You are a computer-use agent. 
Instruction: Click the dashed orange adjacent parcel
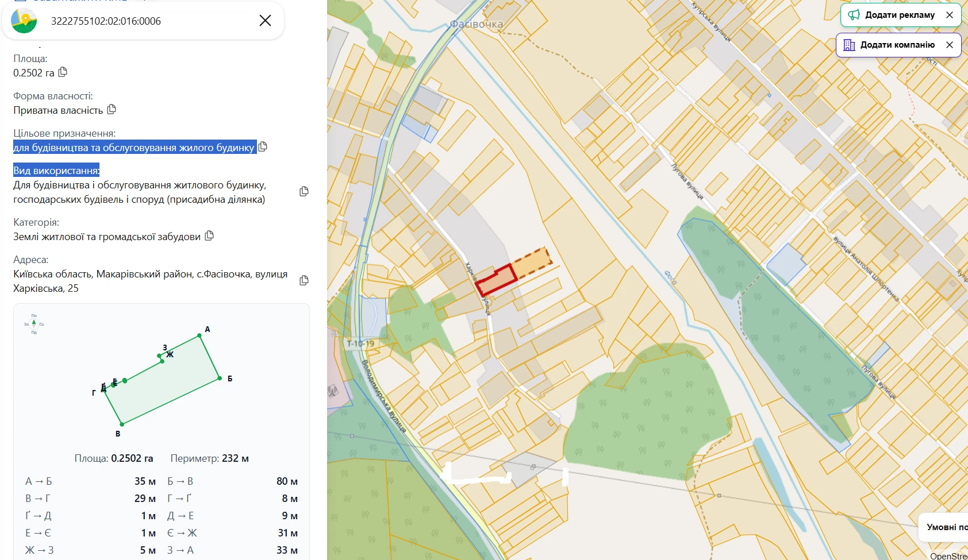pyautogui.click(x=532, y=263)
